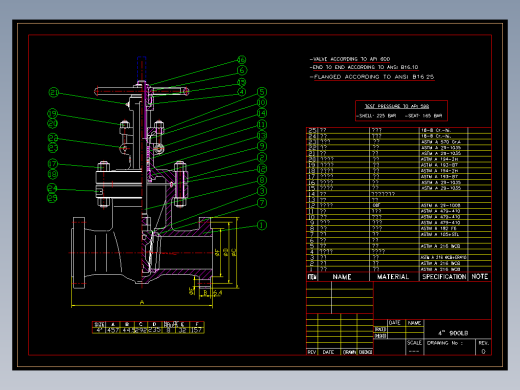Select part balloon number 3
This screenshot has height=390, width=520.
tap(262, 191)
